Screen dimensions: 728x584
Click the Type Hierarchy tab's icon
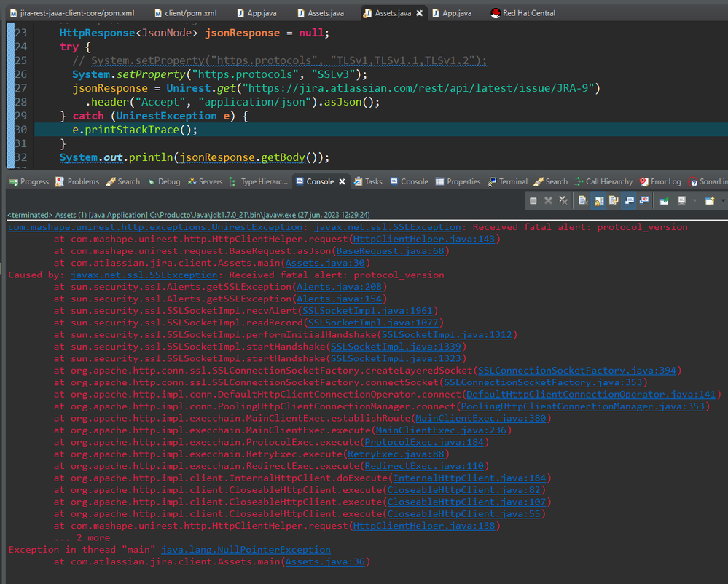[232, 182]
